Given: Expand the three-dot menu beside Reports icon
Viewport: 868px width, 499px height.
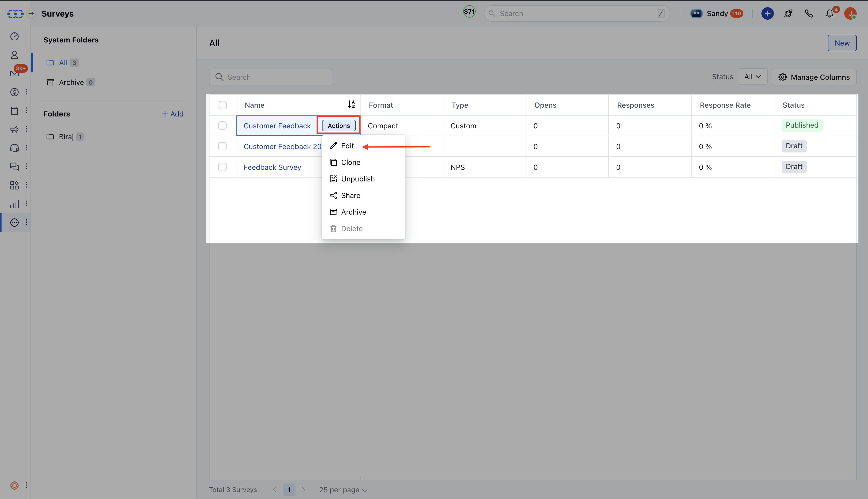Looking at the screenshot, I should tap(27, 204).
